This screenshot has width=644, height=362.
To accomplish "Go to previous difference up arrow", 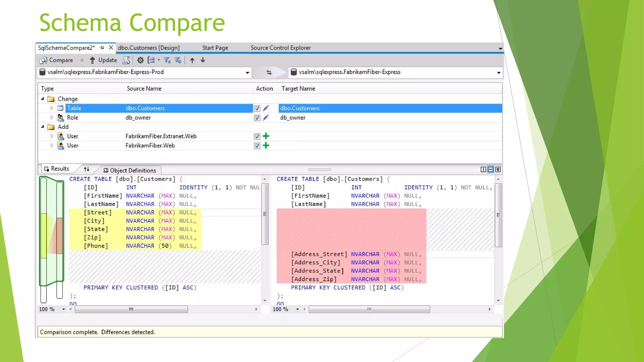I will click(x=192, y=60).
